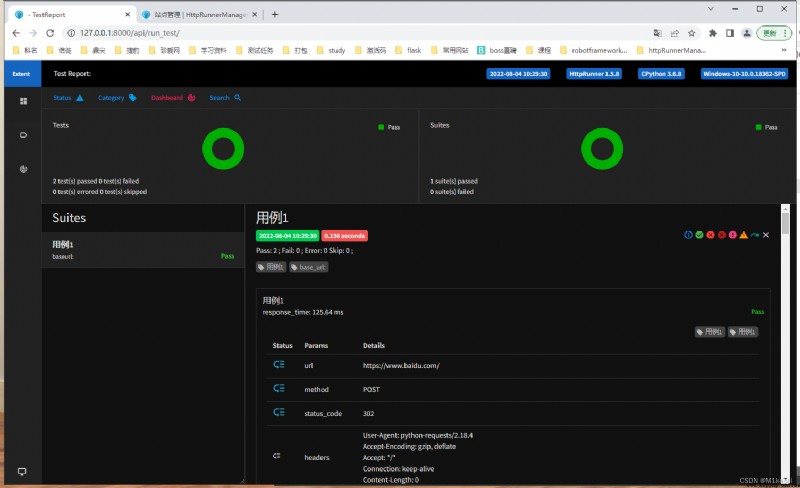Filter steps by warning orange triangle
Screen dimensions: 800x488
pos(743,235)
